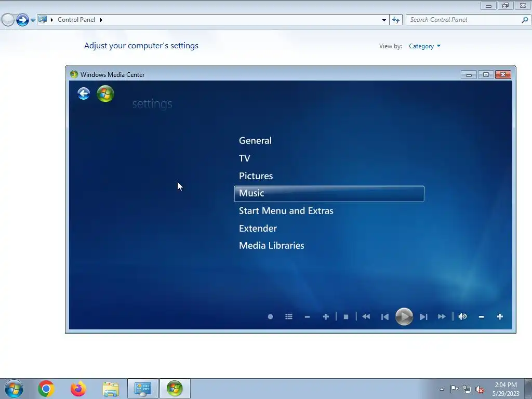The image size is (532, 399).
Task: Expand the address bar history dropdown
Action: tap(384, 20)
